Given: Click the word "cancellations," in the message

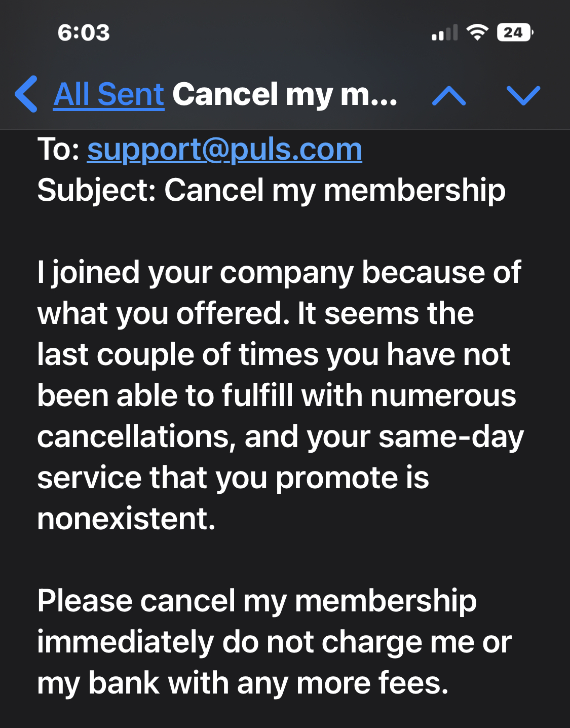Looking at the screenshot, I should [x=136, y=437].
